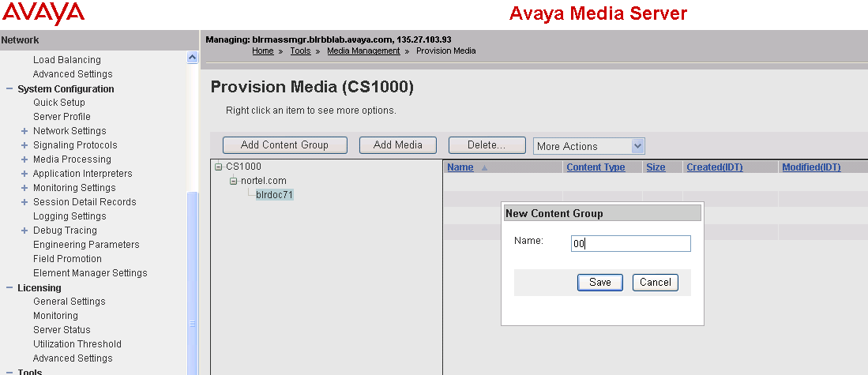Expand Debug Tracing node
Screen dimensions: 868x375
click(24, 231)
